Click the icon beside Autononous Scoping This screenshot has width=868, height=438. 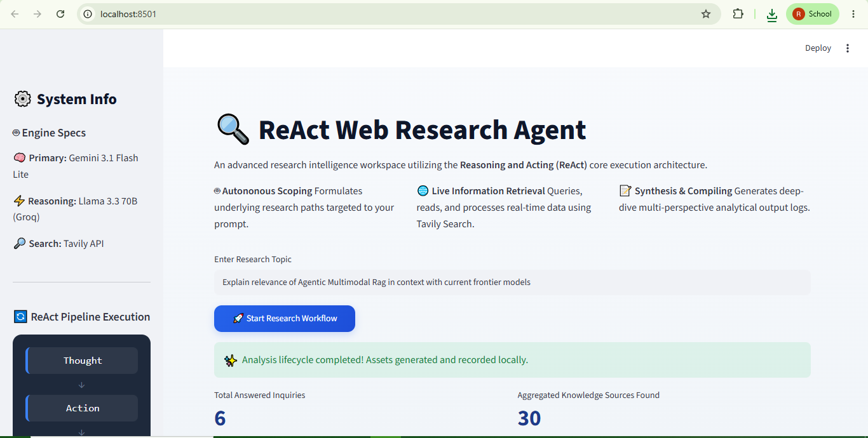click(x=217, y=191)
